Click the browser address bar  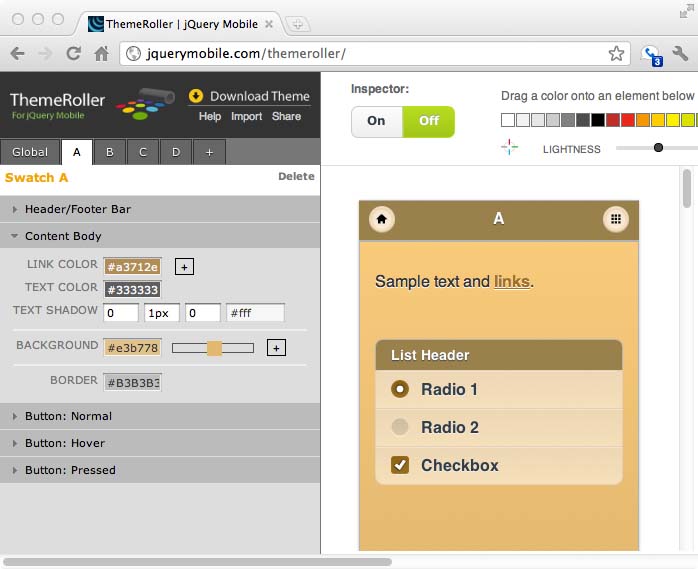coord(375,53)
